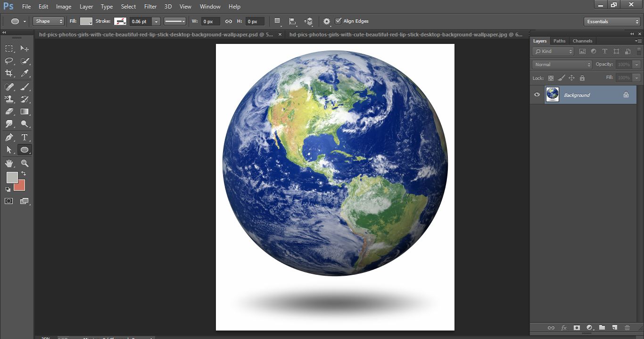Switch to the Channels tab
The height and width of the screenshot is (339, 644).
582,41
